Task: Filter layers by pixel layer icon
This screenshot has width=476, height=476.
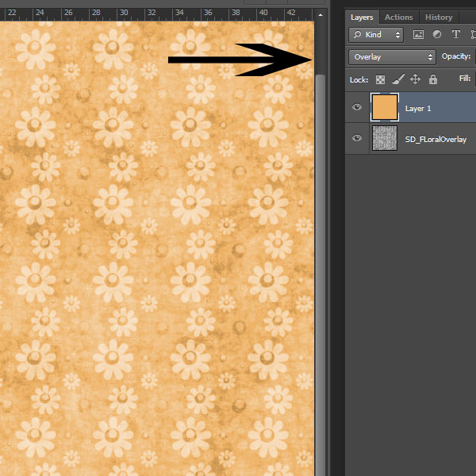Action: tap(418, 35)
